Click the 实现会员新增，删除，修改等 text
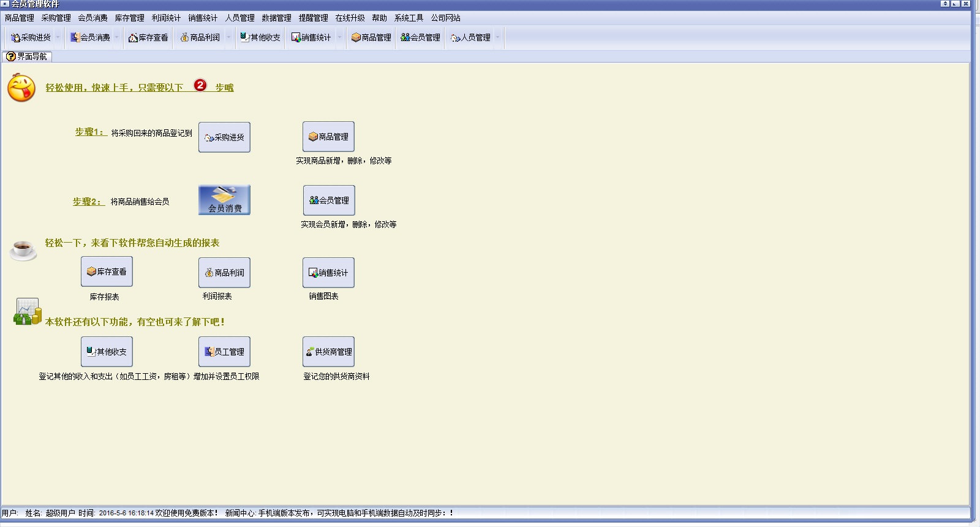Image resolution: width=980 pixels, height=527 pixels. click(x=349, y=224)
